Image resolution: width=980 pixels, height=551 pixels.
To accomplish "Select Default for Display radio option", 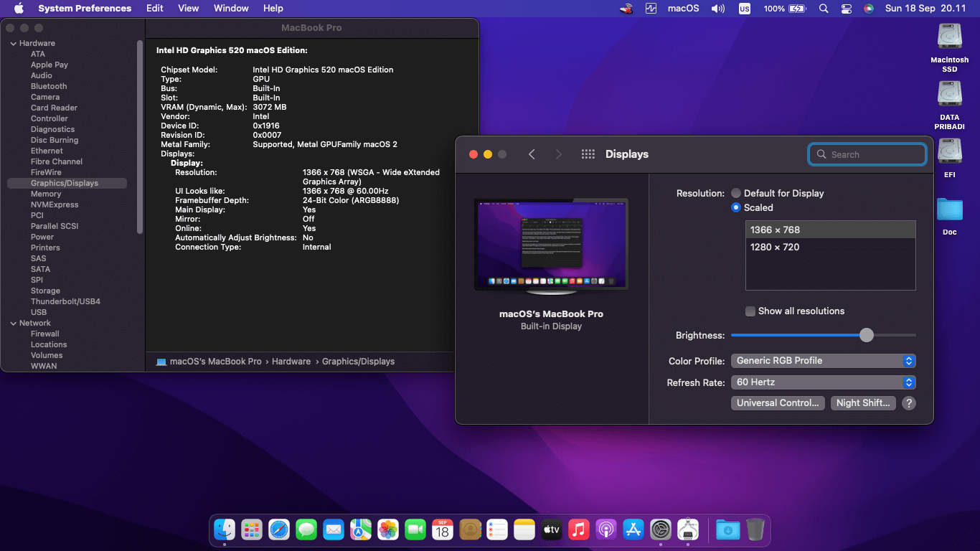I will [736, 193].
